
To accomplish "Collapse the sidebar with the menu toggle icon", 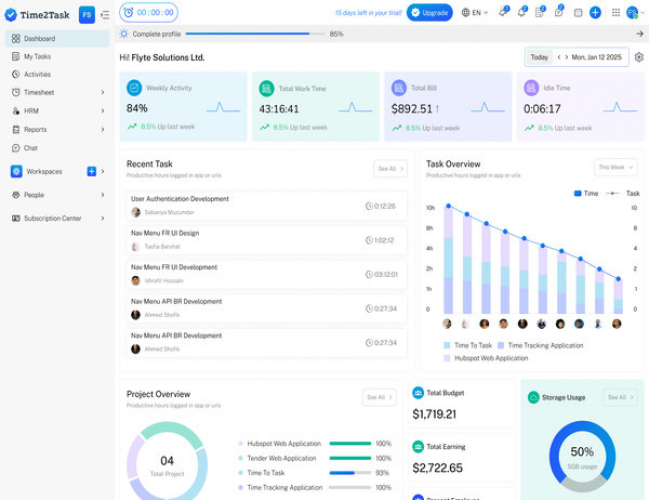I will click(x=105, y=15).
